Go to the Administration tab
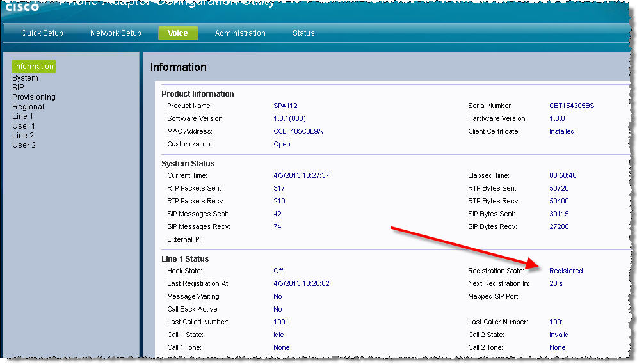This screenshot has height=364, width=637. 240,33
